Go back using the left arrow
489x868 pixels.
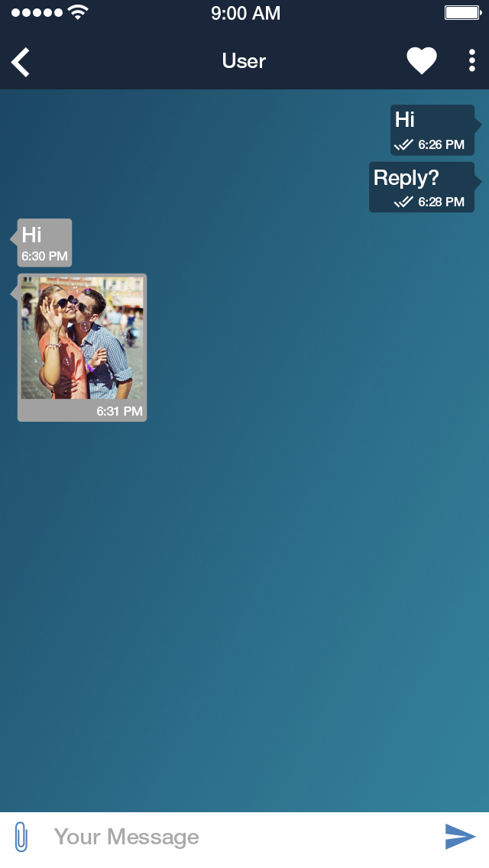pos(21,62)
